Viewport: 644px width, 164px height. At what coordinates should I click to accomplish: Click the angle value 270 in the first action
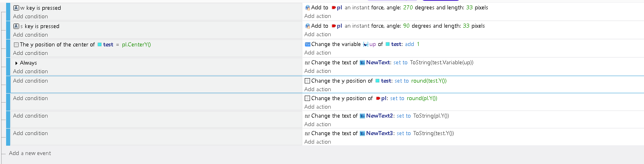[408, 7]
